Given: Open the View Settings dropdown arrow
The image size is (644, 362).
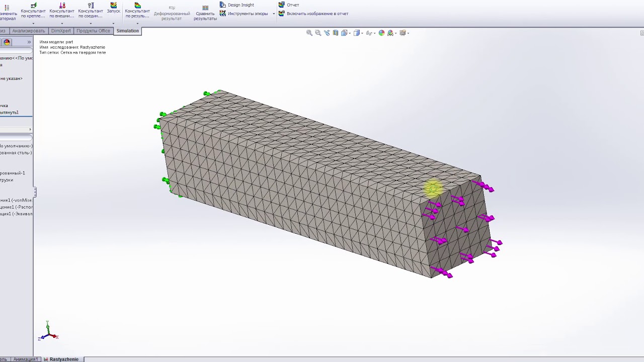Looking at the screenshot, I should tap(408, 33).
